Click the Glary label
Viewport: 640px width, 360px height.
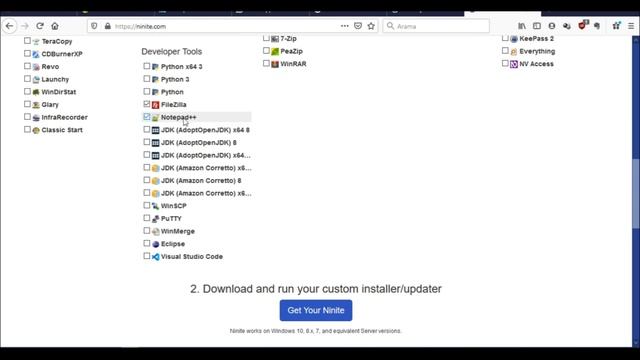click(50, 104)
